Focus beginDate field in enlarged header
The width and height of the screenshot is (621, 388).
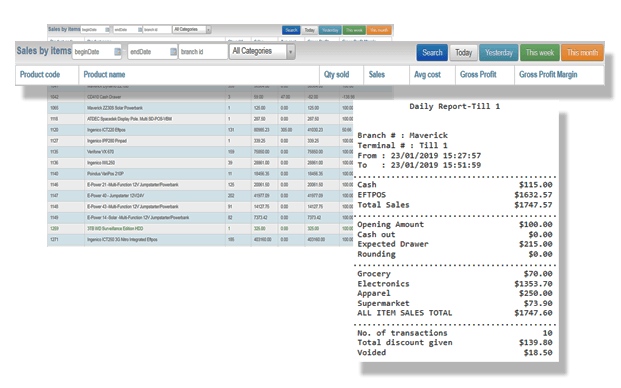(x=97, y=52)
